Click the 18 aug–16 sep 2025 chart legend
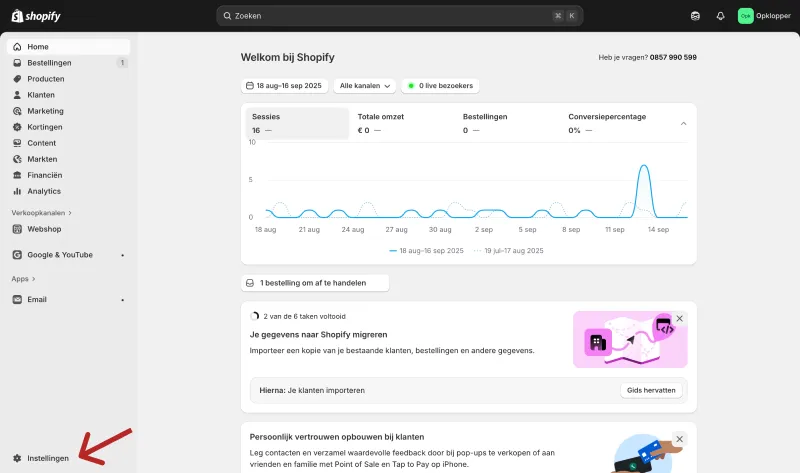This screenshot has width=800, height=473. 427,251
